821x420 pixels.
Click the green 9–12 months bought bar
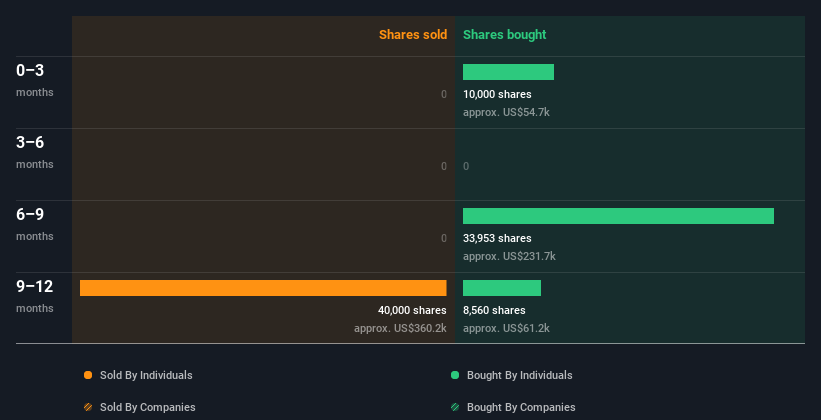tap(502, 288)
